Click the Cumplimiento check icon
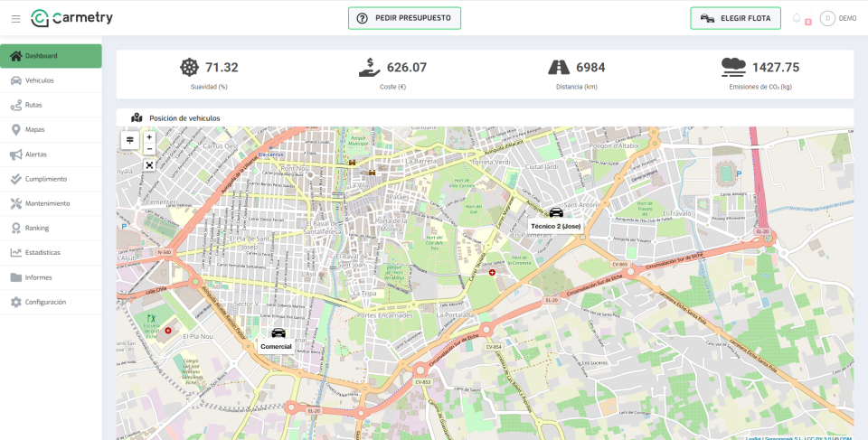This screenshot has width=868, height=440. click(16, 179)
